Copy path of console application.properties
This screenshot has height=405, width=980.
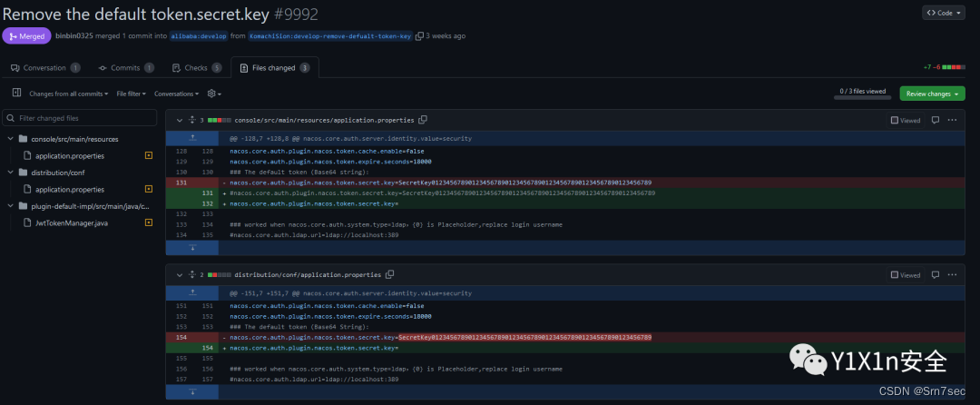(423, 119)
